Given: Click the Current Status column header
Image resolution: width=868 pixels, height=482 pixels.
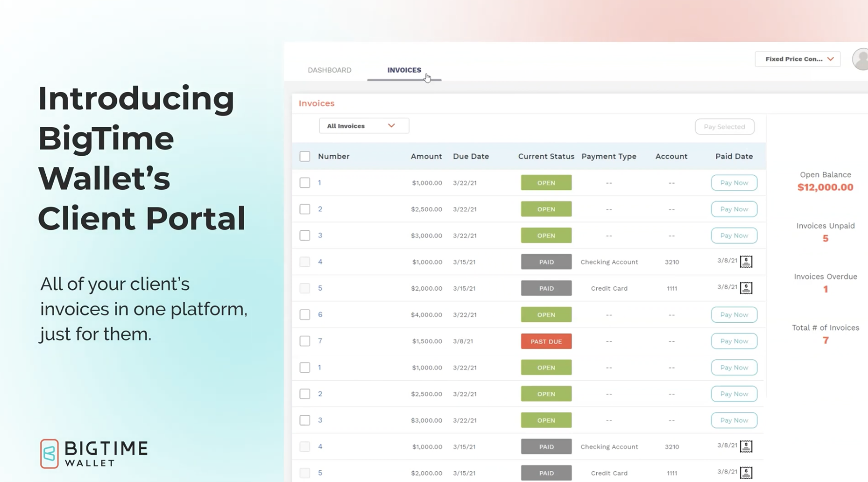Looking at the screenshot, I should point(546,156).
